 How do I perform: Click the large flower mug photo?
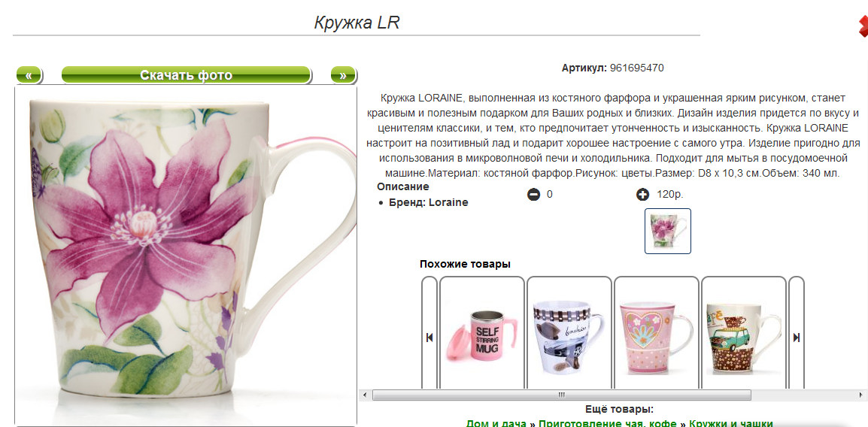tap(186, 256)
